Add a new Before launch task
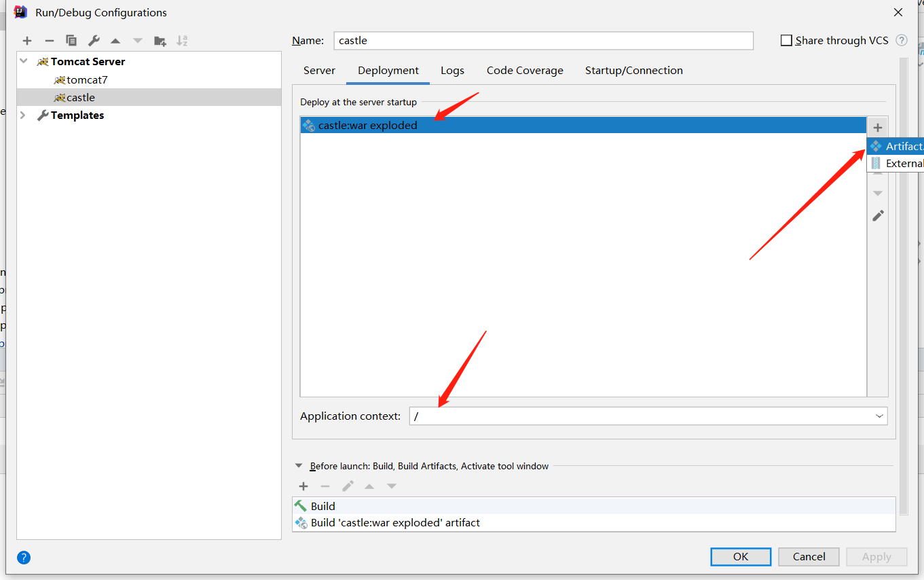Viewport: 924px width, 580px height. click(303, 486)
